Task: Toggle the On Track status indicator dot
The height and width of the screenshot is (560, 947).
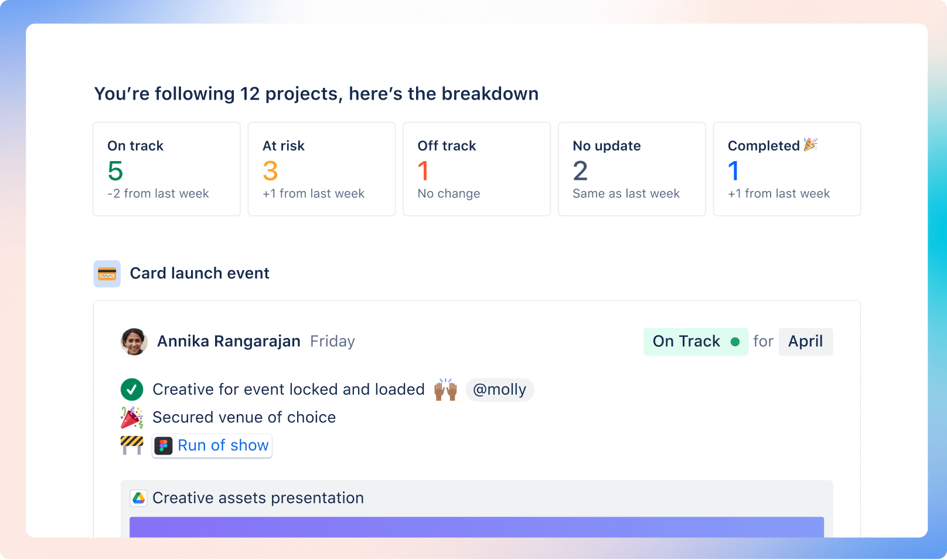Action: (x=735, y=341)
